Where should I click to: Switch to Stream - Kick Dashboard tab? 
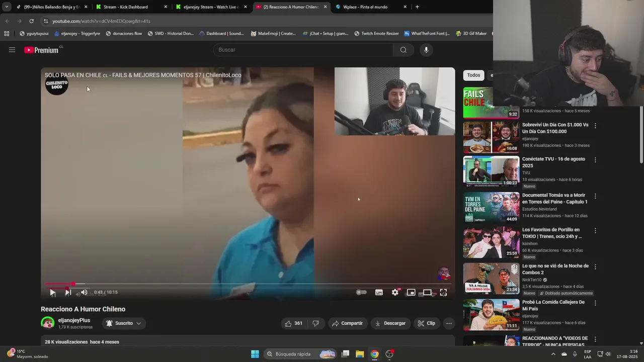pyautogui.click(x=131, y=7)
